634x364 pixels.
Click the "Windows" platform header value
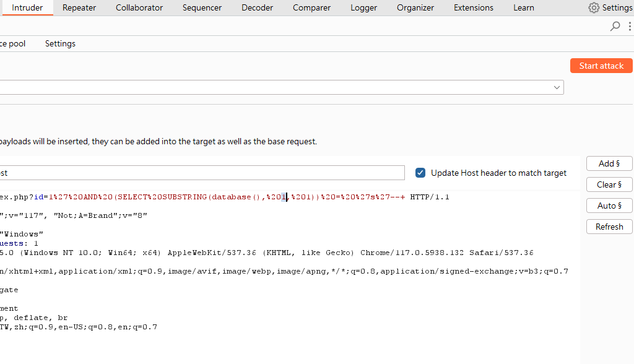(22, 234)
